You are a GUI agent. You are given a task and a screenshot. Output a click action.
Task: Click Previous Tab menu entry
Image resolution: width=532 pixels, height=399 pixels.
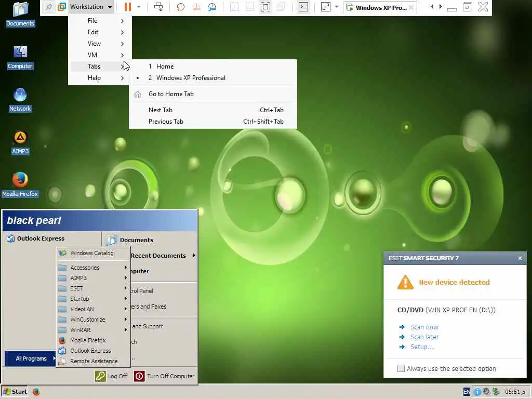click(x=212, y=122)
